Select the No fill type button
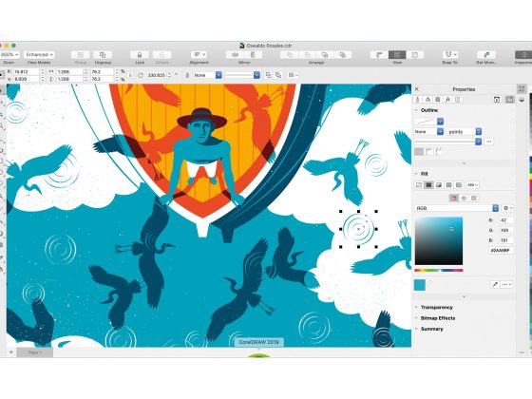Screen dimensions: 532x399 [419, 185]
